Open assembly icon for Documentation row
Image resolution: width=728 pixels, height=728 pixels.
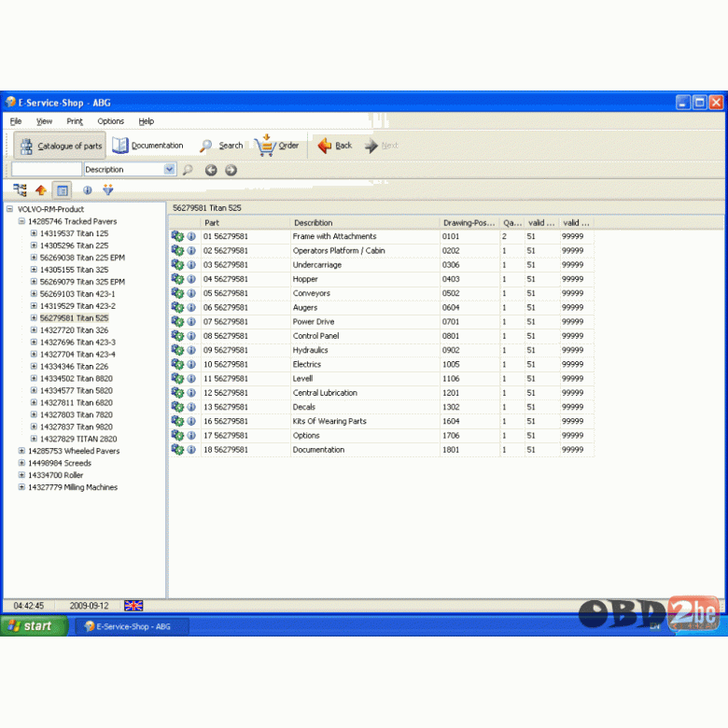(x=177, y=449)
